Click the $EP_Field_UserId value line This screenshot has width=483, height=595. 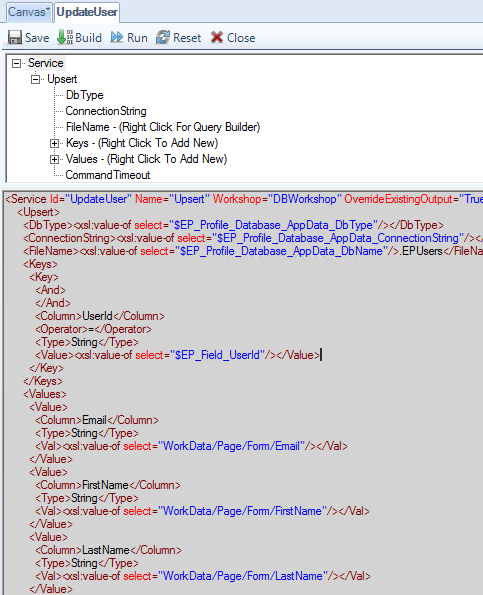pos(178,355)
